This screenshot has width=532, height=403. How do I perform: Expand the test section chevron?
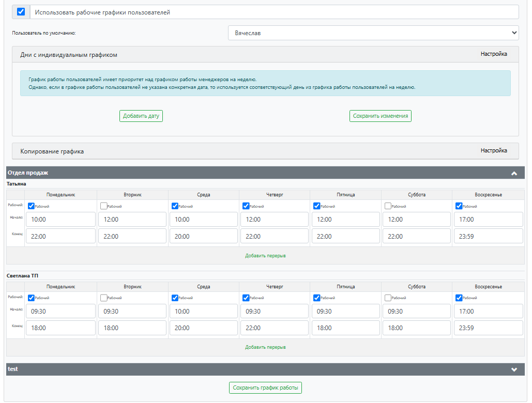pos(514,369)
